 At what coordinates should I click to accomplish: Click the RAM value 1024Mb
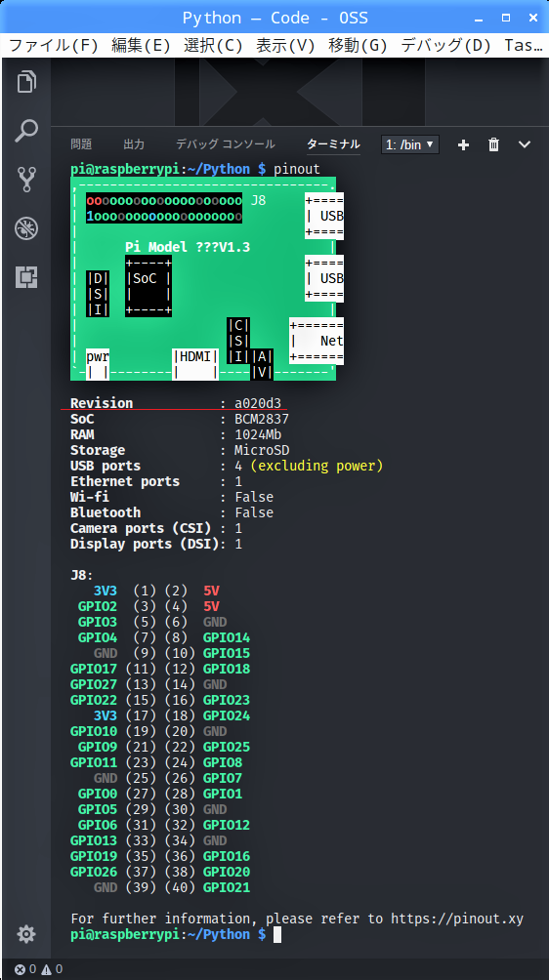click(x=258, y=434)
